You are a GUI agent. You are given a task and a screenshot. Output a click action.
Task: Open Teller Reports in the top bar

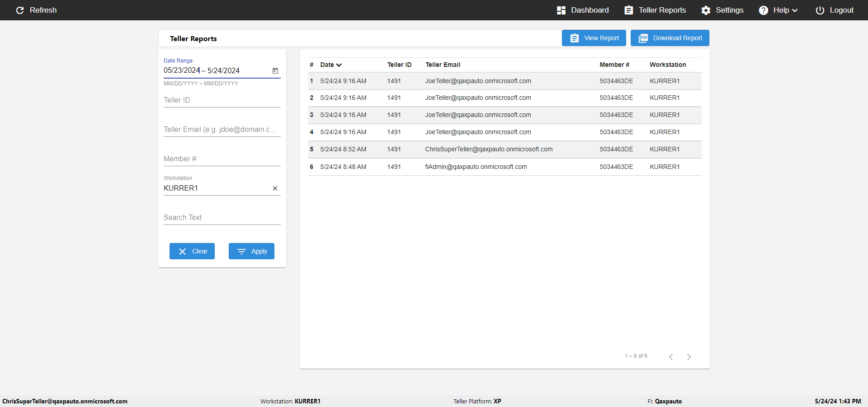click(655, 10)
